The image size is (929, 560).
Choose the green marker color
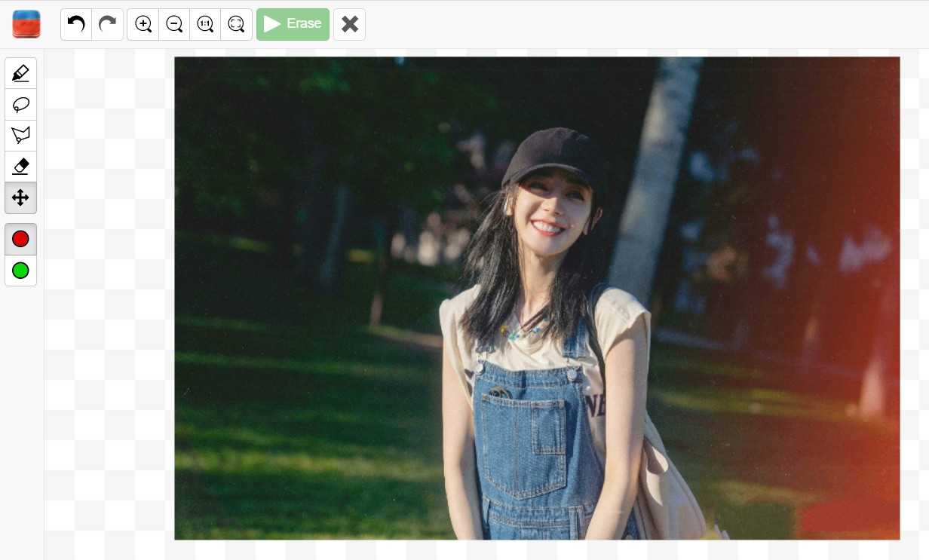coord(20,271)
